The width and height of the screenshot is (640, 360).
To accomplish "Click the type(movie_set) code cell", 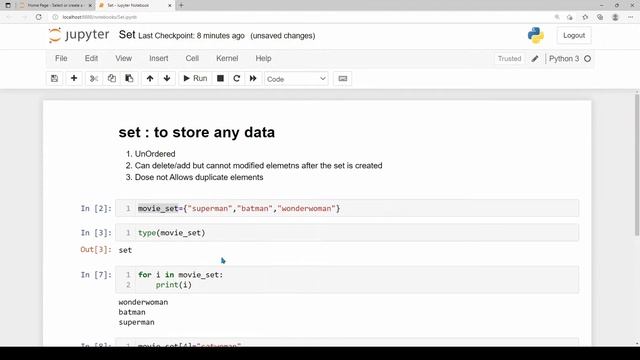I will pos(347,233).
